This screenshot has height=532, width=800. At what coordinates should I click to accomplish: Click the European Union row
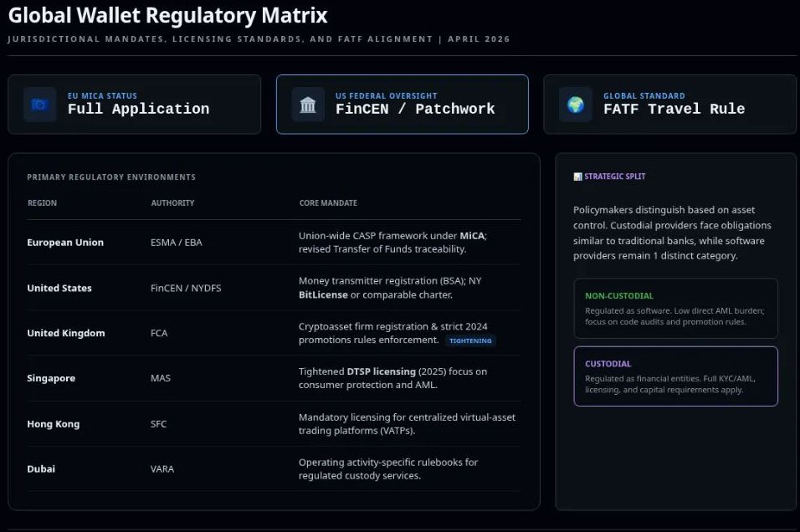pos(274,243)
